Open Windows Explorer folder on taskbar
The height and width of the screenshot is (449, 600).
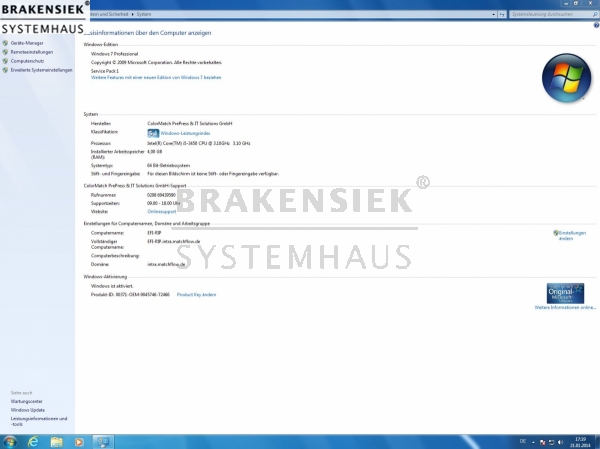coord(57,442)
